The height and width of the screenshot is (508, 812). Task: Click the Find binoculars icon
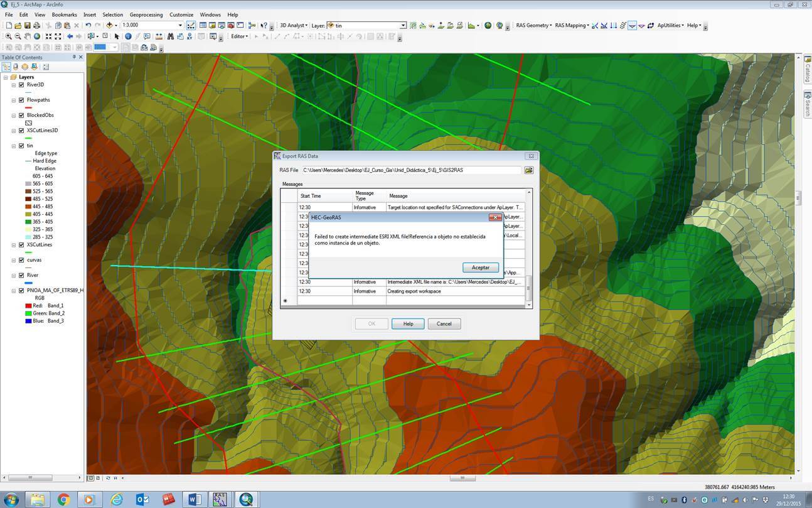(x=170, y=36)
